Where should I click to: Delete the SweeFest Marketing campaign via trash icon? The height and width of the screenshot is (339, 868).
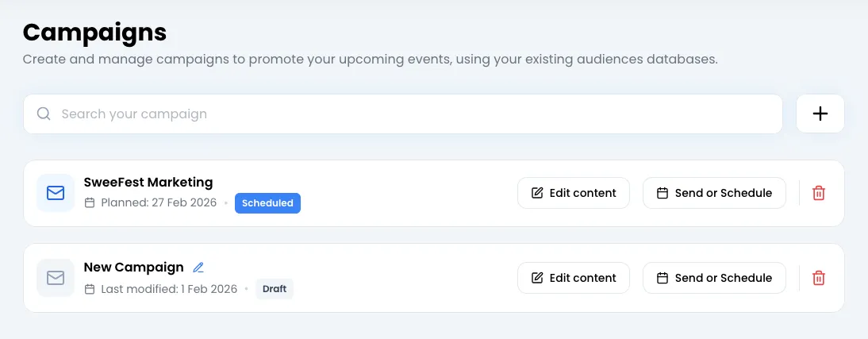pos(819,193)
